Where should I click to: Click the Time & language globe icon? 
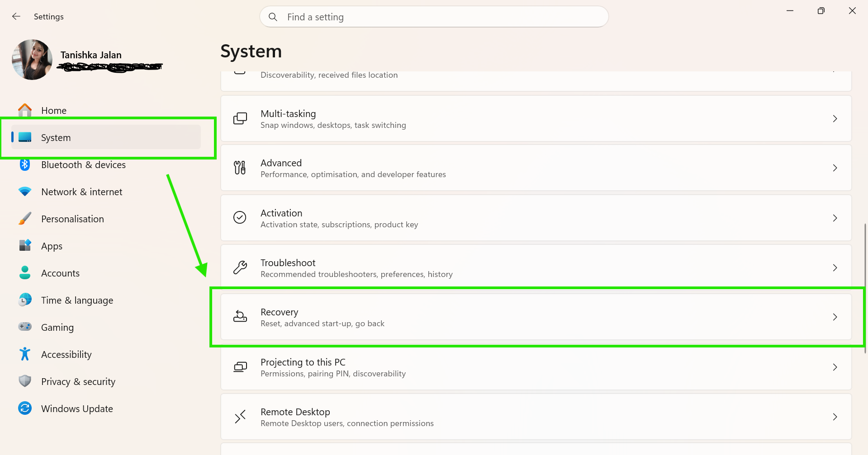25,300
